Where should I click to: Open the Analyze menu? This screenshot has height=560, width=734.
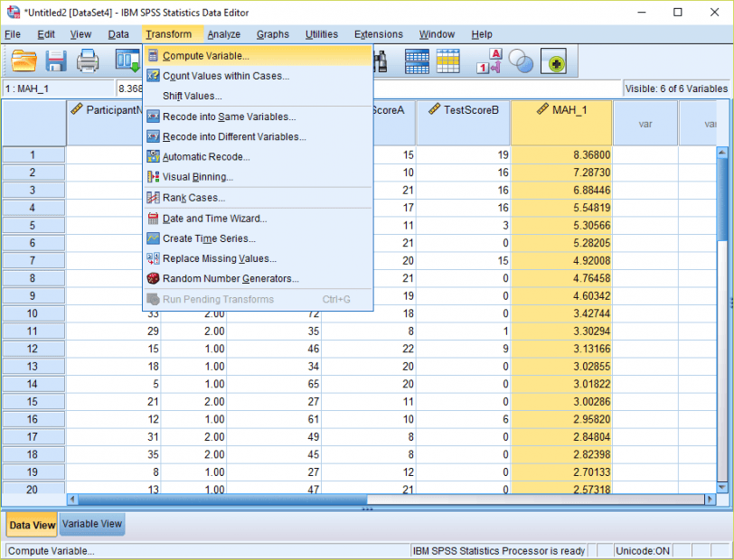(223, 34)
